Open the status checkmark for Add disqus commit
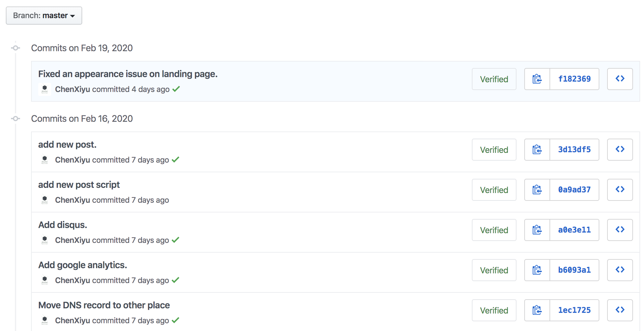This screenshot has width=644, height=331. (x=175, y=240)
